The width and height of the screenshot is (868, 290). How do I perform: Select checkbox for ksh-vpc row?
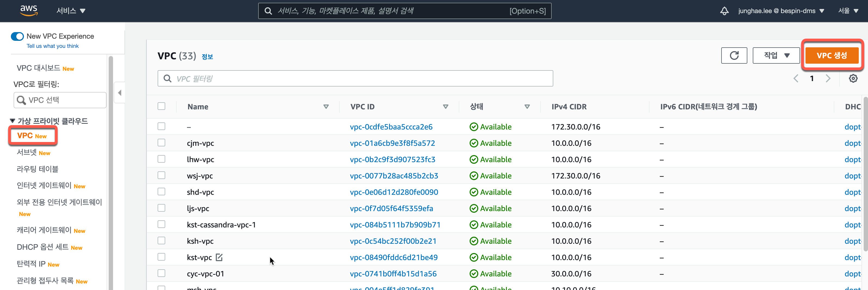click(x=161, y=240)
